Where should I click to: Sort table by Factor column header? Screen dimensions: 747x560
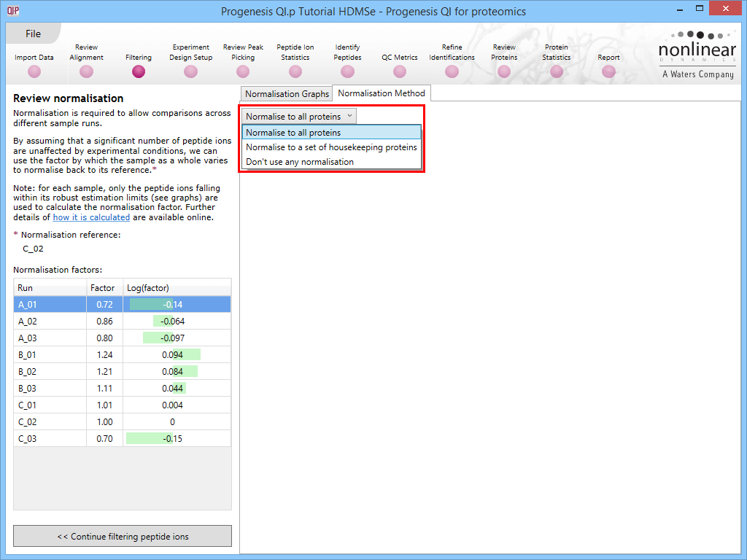105,287
